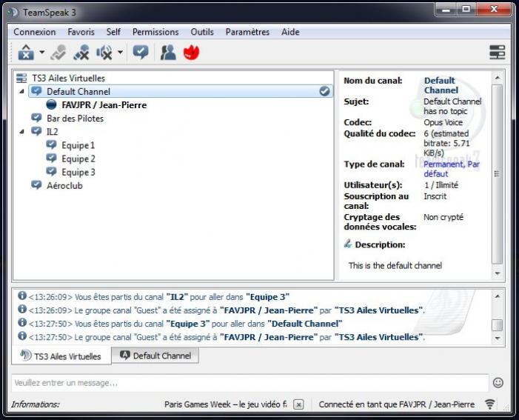Select the Equipe 3 sub-channel
The height and width of the screenshot is (420, 519).
point(78,173)
